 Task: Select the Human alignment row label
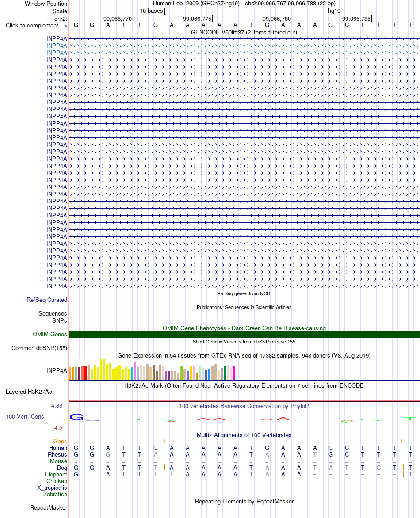pos(58,448)
